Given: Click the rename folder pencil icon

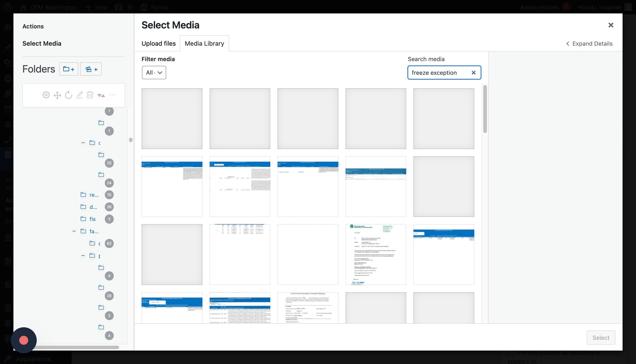Looking at the screenshot, I should pos(79,95).
